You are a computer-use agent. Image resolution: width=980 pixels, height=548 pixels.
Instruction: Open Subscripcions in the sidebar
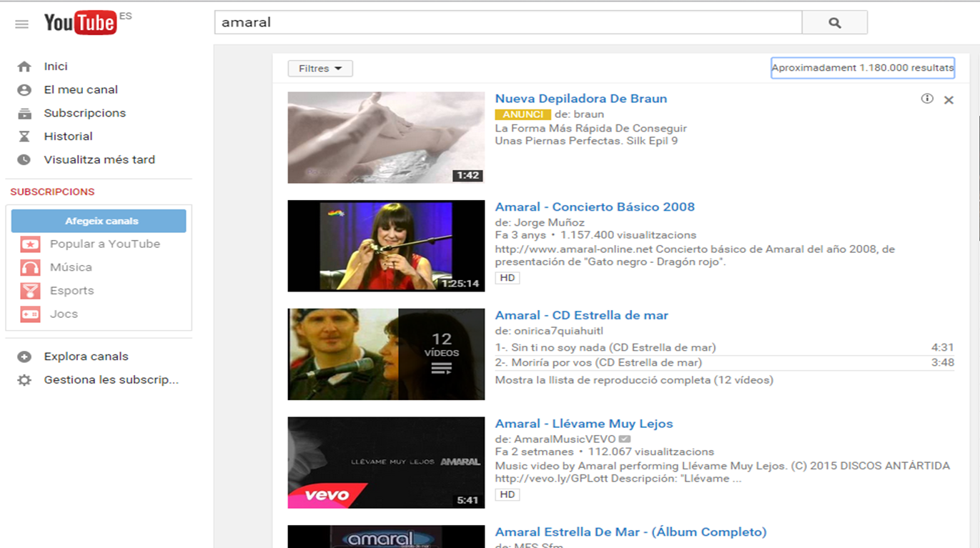coord(84,114)
